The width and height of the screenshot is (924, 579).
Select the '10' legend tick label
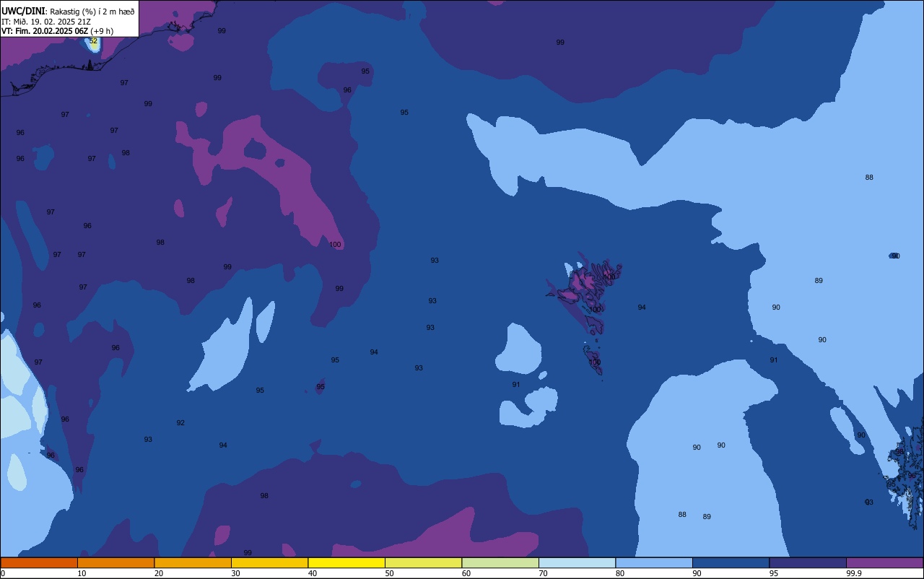point(82,573)
